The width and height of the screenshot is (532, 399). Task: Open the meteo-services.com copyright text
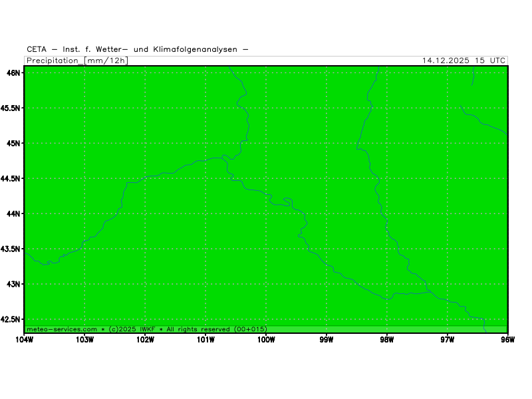click(x=147, y=329)
